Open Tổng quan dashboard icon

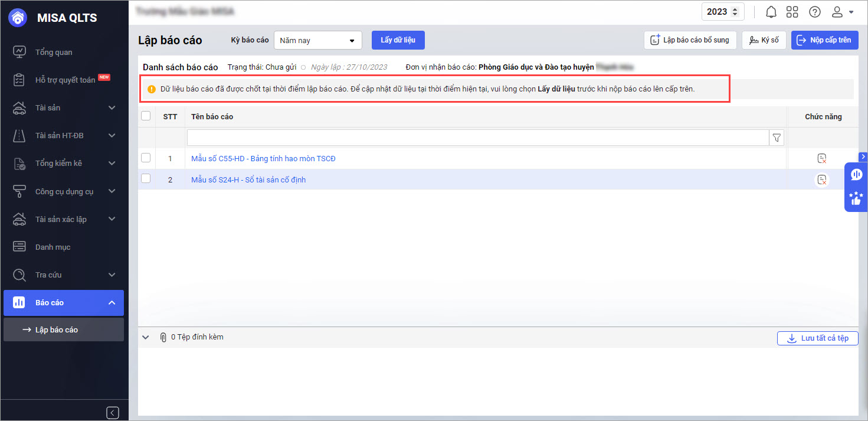tap(19, 52)
